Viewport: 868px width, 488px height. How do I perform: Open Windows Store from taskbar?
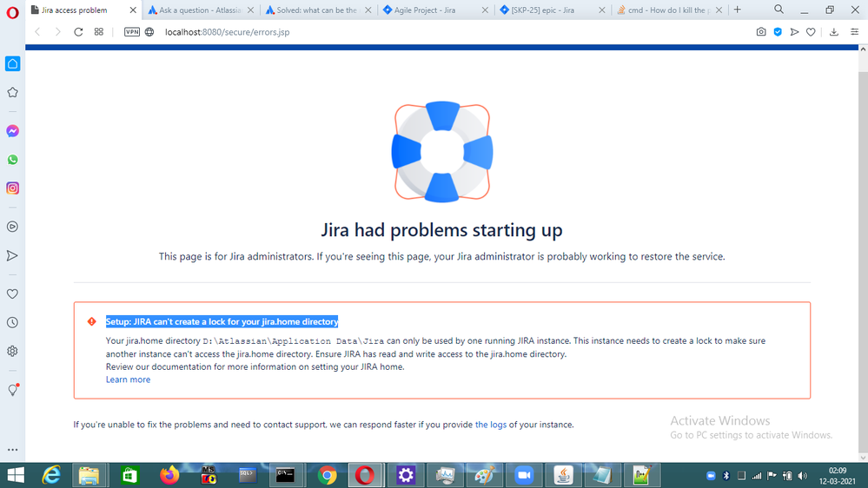[129, 475]
